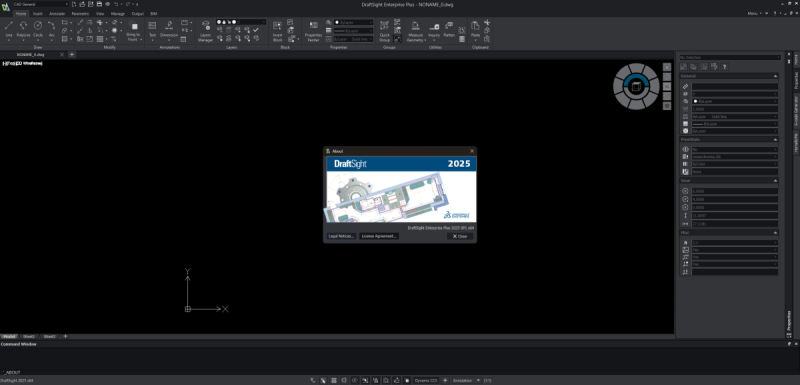Open the View ribbon tab
Viewport: 800px width, 385px height.
(x=100, y=14)
